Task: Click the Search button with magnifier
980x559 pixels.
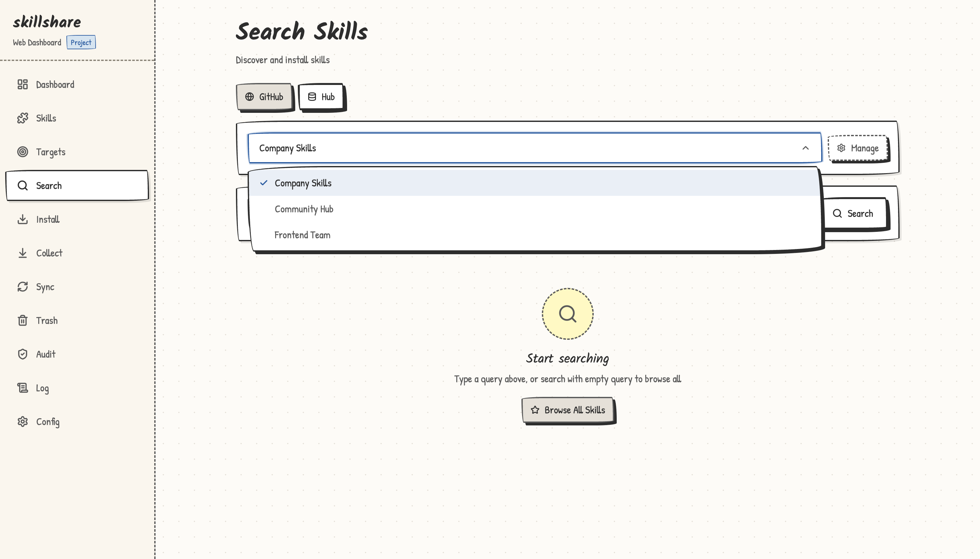Action: [854, 213]
